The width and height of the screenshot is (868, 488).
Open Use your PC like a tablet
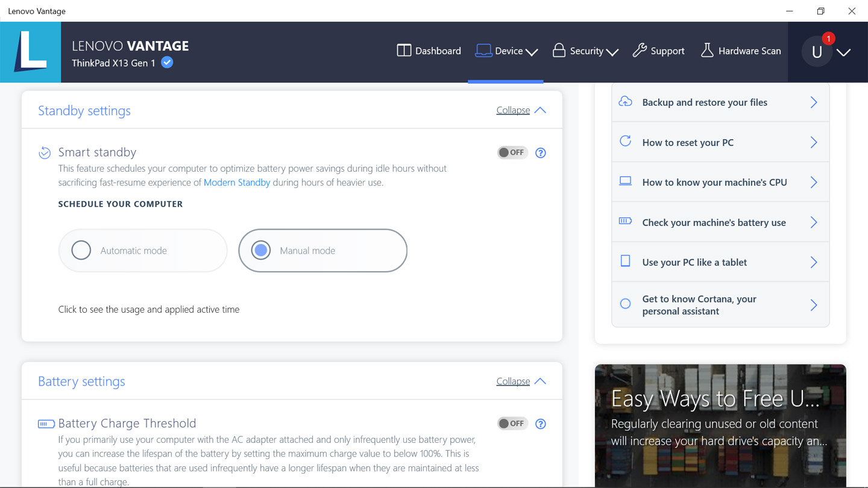click(720, 262)
